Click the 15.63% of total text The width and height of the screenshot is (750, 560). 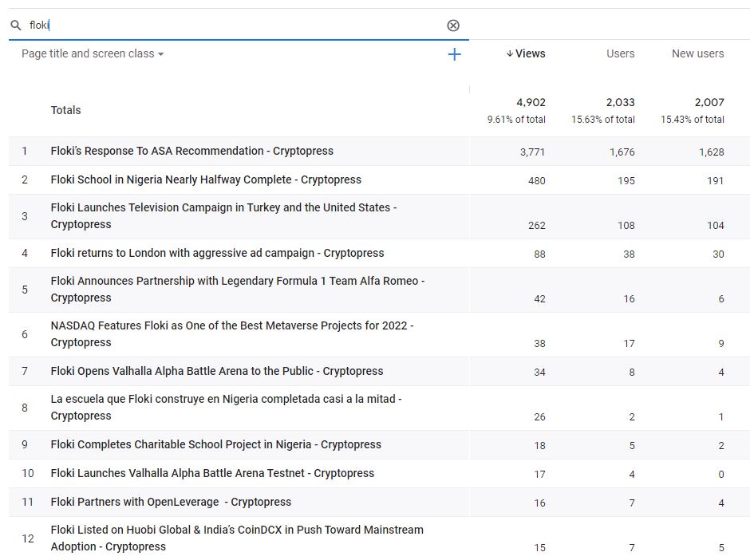[x=602, y=120]
